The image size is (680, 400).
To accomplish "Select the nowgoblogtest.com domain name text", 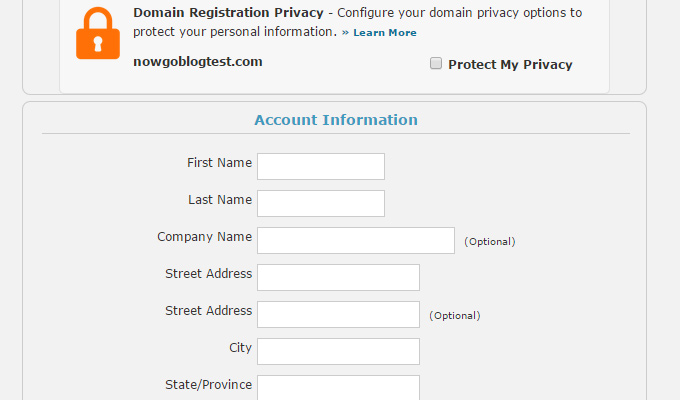I will (198, 62).
